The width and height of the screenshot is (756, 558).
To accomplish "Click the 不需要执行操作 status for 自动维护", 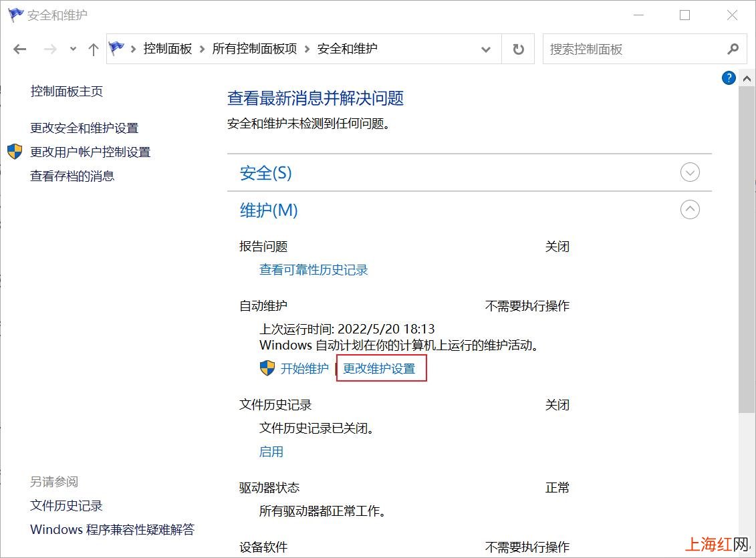I will [527, 305].
